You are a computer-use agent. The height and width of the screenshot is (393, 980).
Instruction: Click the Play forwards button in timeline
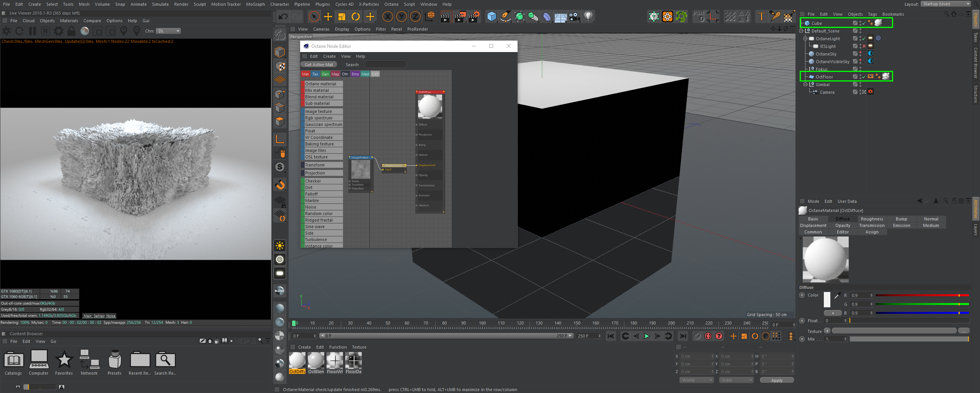647,336
